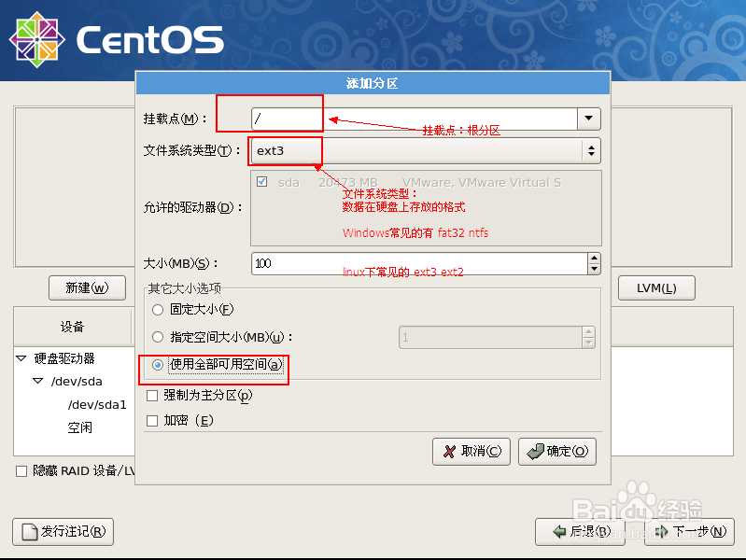
Task: Click the OK (确定) button
Action: (x=557, y=452)
